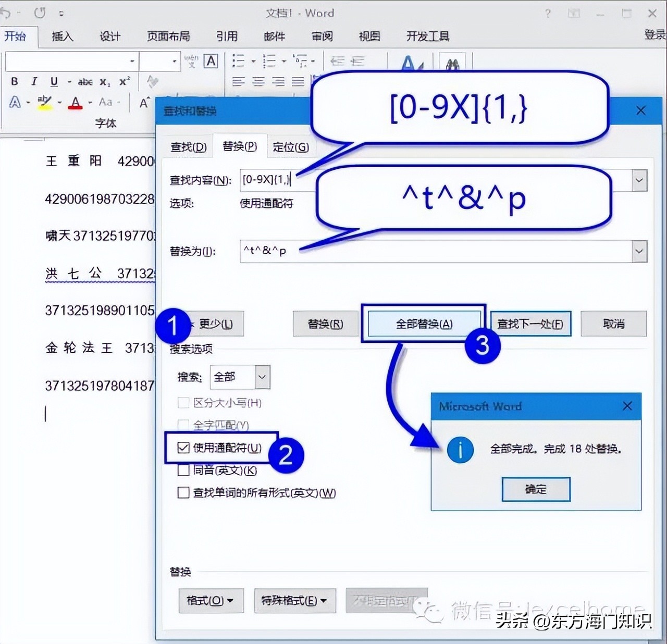Open the text highlight color tool
This screenshot has width=667, height=644.
point(44,102)
